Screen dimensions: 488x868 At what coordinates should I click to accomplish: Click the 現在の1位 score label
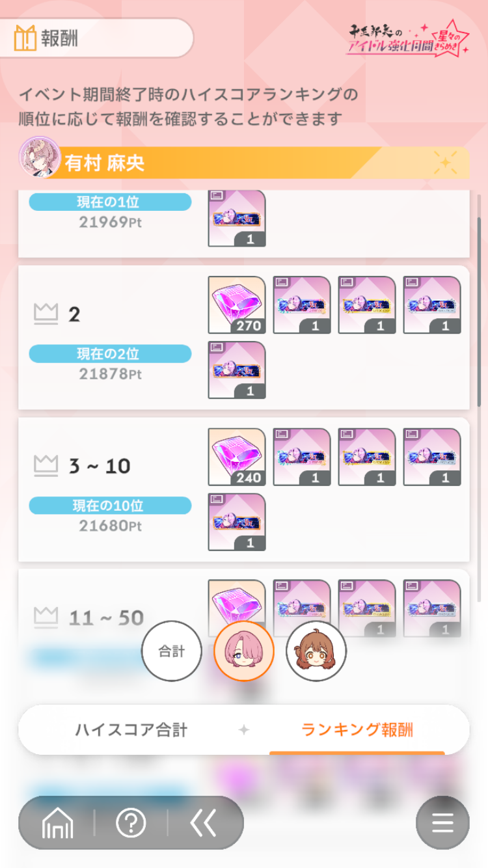110,202
